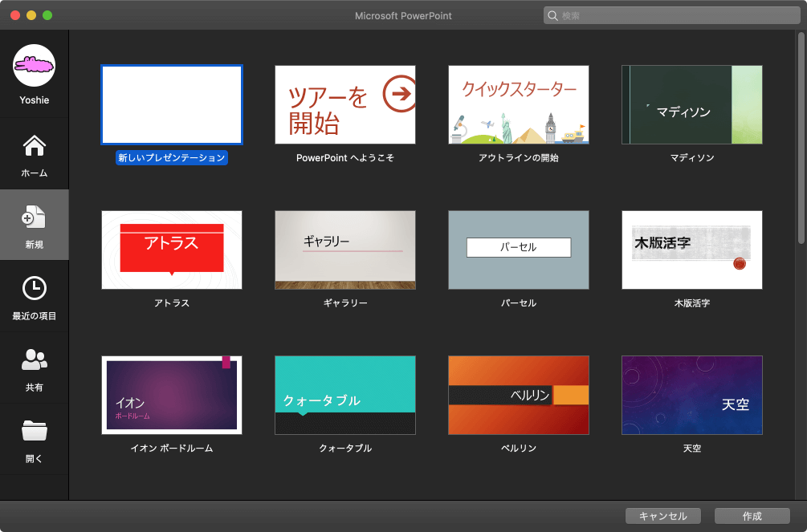Image resolution: width=807 pixels, height=532 pixels.
Task: Open the 共有 people icon
Action: 34,359
